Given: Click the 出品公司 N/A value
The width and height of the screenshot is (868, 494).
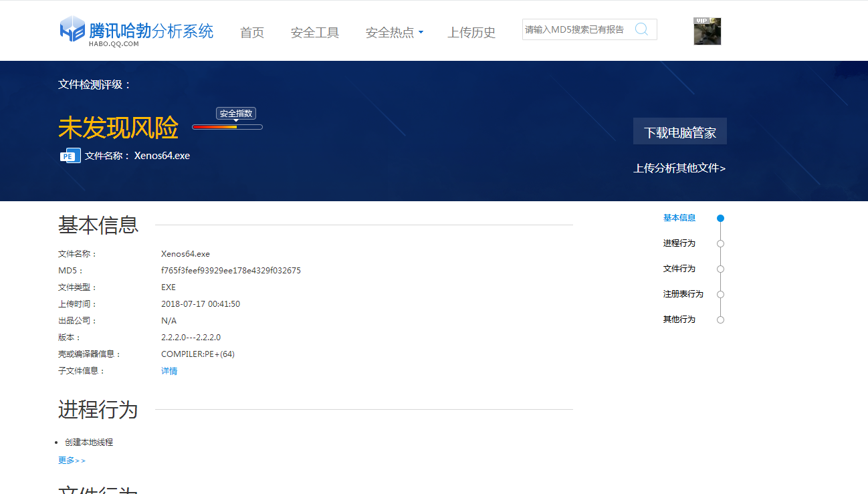Looking at the screenshot, I should coord(169,321).
